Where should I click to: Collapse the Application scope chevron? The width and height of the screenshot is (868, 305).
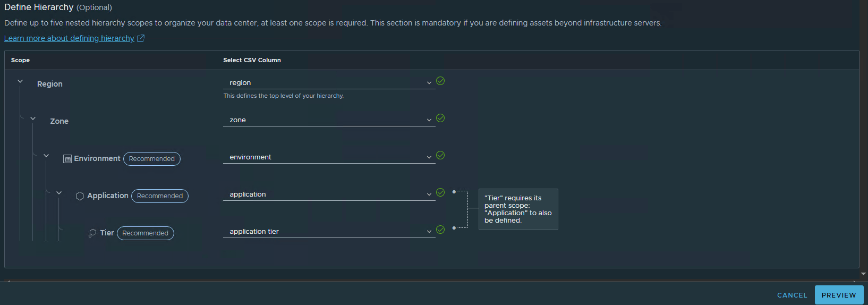coord(59,193)
